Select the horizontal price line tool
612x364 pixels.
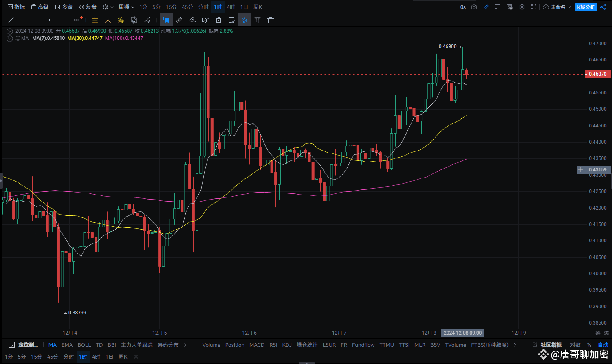click(x=50, y=20)
